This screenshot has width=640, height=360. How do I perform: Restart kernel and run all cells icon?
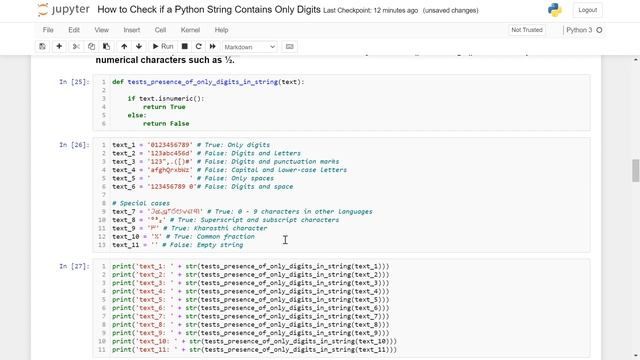point(213,47)
